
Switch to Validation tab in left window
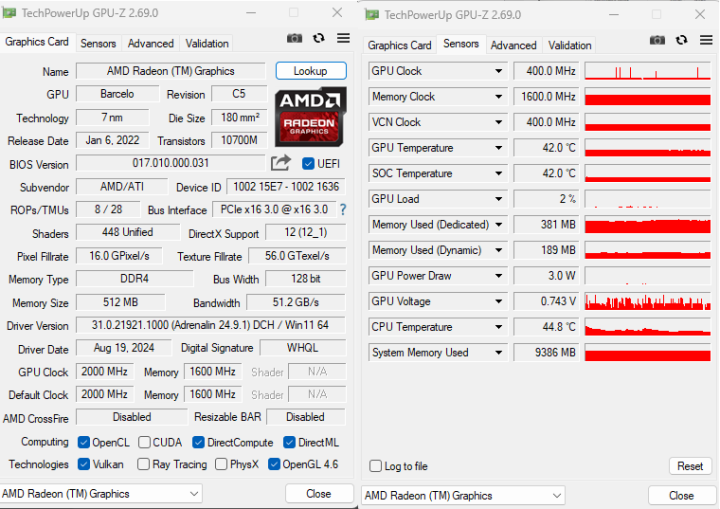pyautogui.click(x=207, y=44)
